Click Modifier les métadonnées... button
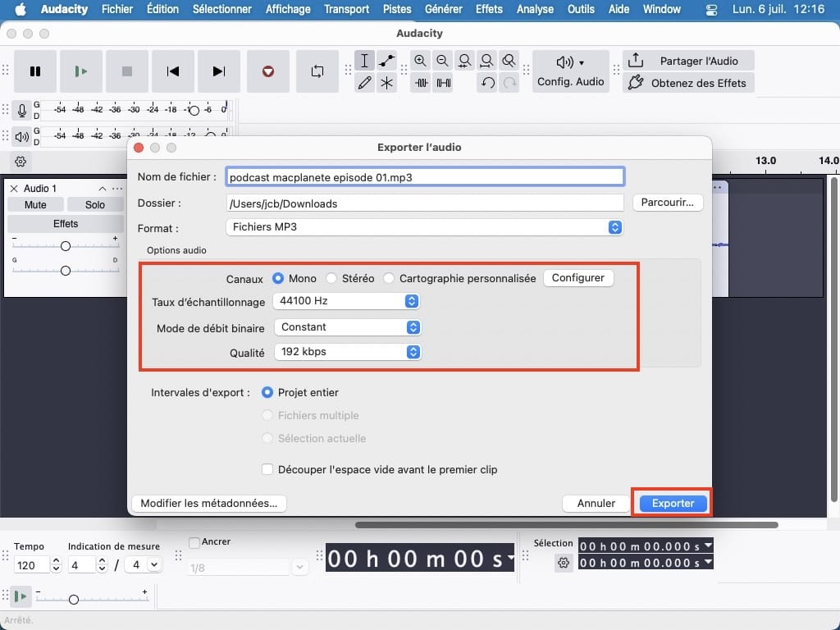Image resolution: width=840 pixels, height=630 pixels. pyautogui.click(x=209, y=504)
